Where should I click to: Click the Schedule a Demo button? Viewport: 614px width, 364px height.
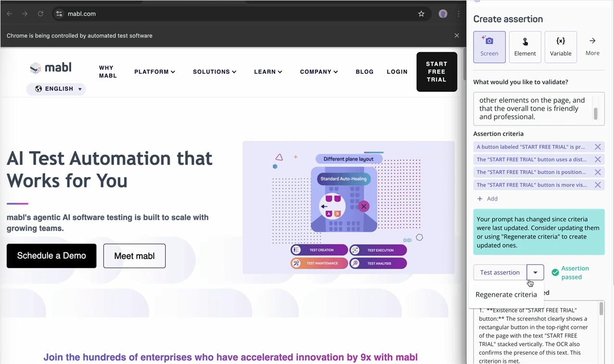[51, 256]
